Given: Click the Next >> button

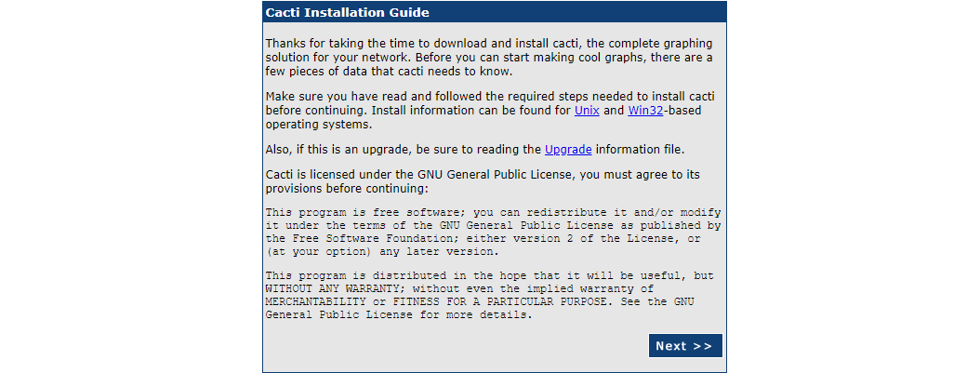Looking at the screenshot, I should click(685, 345).
